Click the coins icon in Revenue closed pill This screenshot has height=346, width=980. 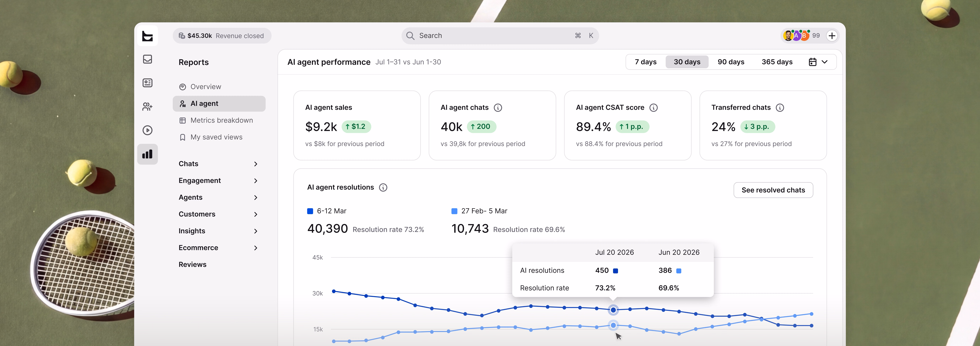tap(182, 36)
